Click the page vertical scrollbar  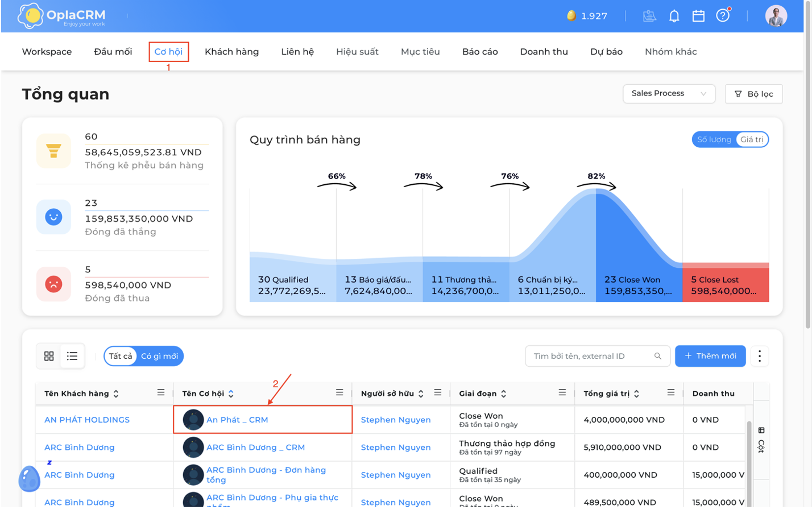tap(808, 165)
